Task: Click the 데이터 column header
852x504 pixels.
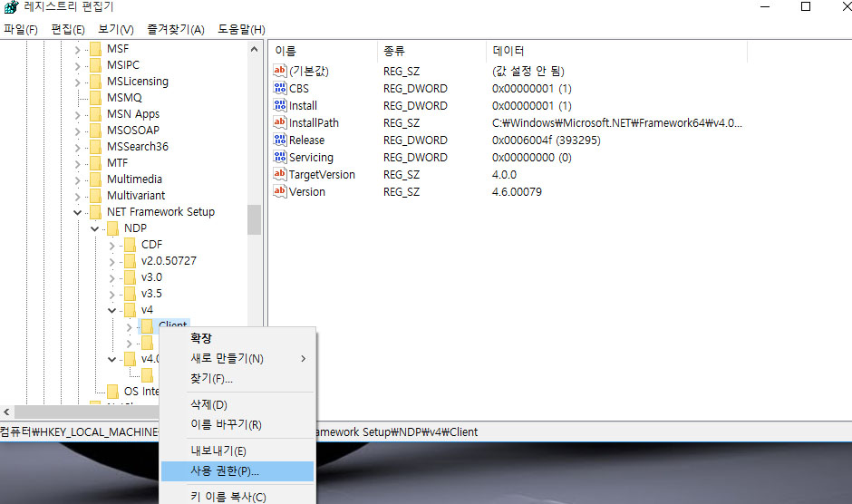Action: click(x=508, y=51)
